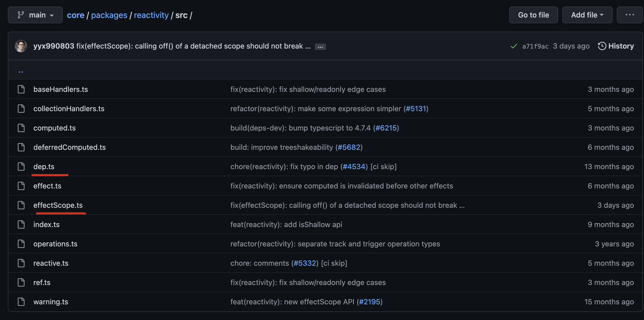This screenshot has width=644, height=320.
Task: Open the effectScope.ts file
Action: click(x=58, y=205)
